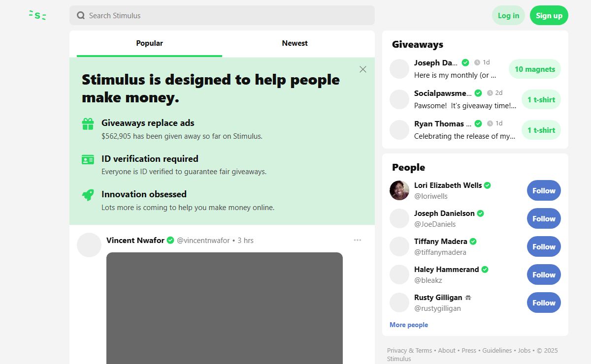Click the @bleakz handle
The image size is (591, 364).
pos(428,280)
